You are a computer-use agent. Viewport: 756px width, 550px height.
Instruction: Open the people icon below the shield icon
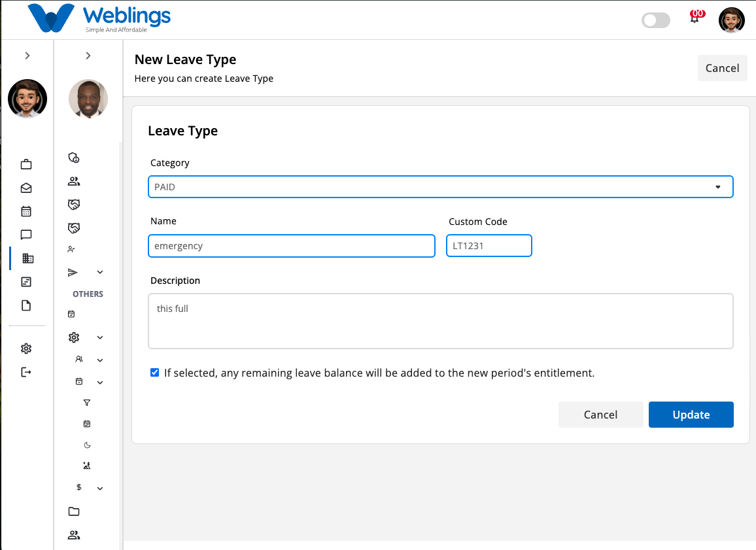point(74,181)
